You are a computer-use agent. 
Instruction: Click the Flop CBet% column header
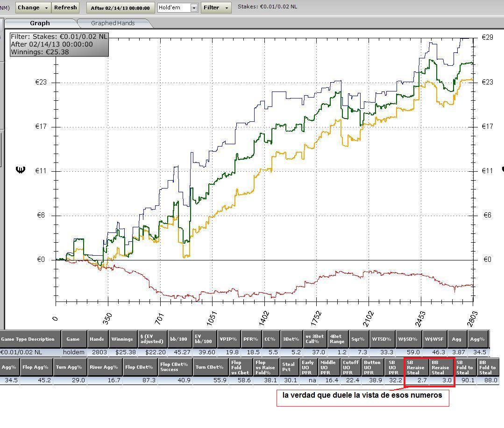point(140,367)
